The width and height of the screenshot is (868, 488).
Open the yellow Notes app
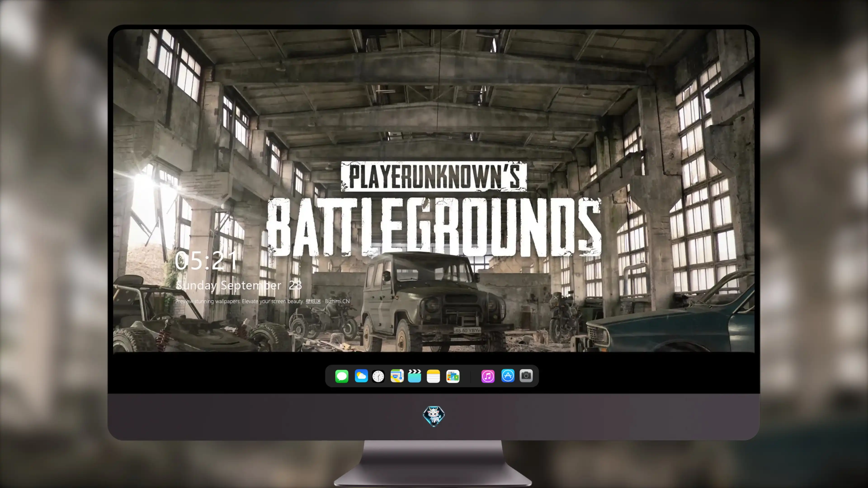pos(433,376)
